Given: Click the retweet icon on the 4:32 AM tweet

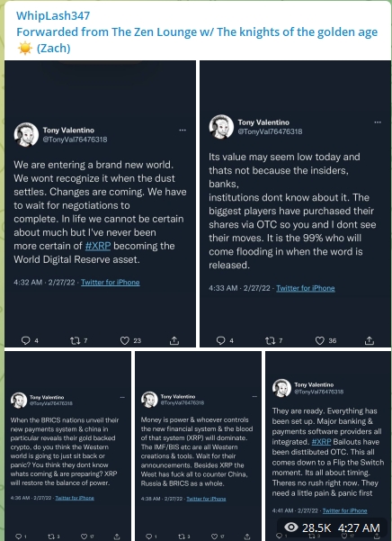Looking at the screenshot, I should click(75, 340).
